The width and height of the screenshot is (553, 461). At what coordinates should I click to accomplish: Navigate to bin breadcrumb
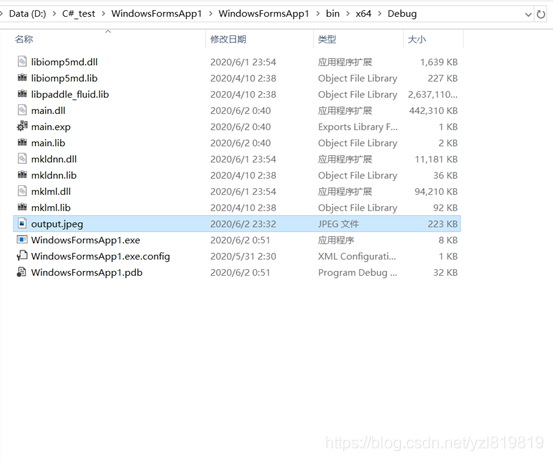click(x=333, y=14)
